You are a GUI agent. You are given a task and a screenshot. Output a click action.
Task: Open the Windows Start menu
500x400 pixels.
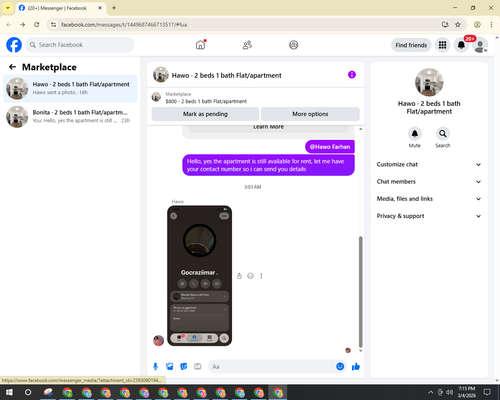tap(9, 392)
